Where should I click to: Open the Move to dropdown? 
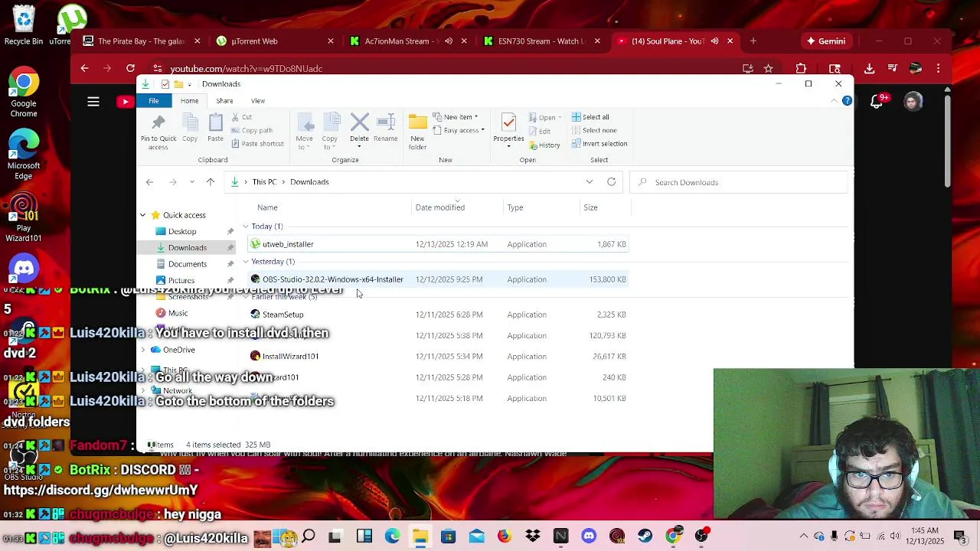[304, 132]
